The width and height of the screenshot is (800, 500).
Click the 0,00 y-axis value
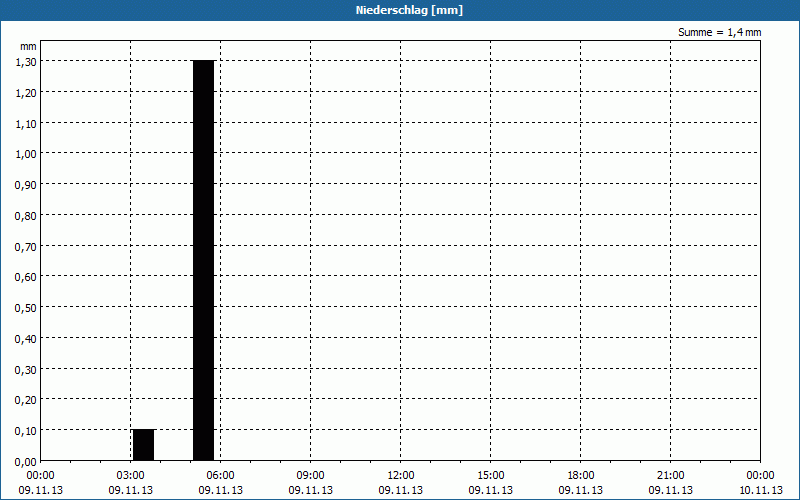pos(26,462)
